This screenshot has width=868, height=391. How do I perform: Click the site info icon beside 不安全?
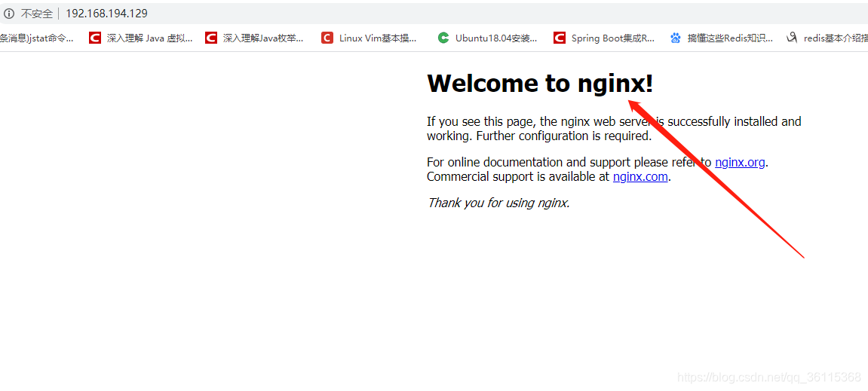9,14
